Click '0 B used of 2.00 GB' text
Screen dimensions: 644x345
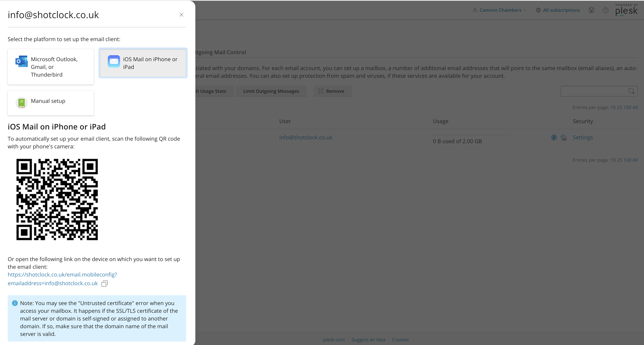tap(457, 141)
